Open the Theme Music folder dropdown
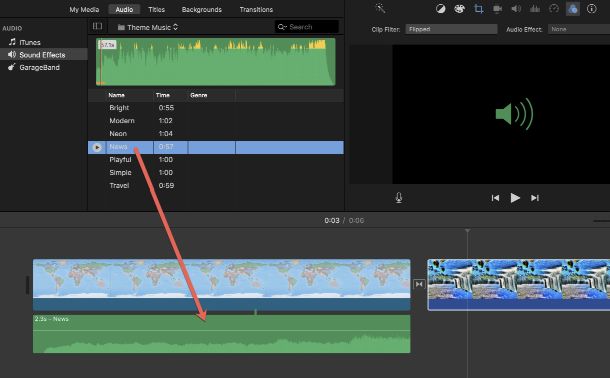Viewport: 610px width, 378px height. [148, 27]
